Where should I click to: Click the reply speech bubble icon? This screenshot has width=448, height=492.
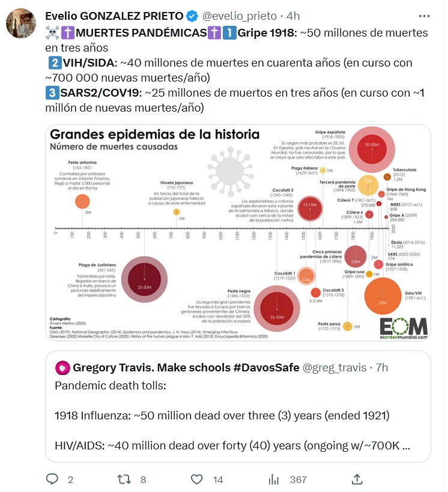52,479
